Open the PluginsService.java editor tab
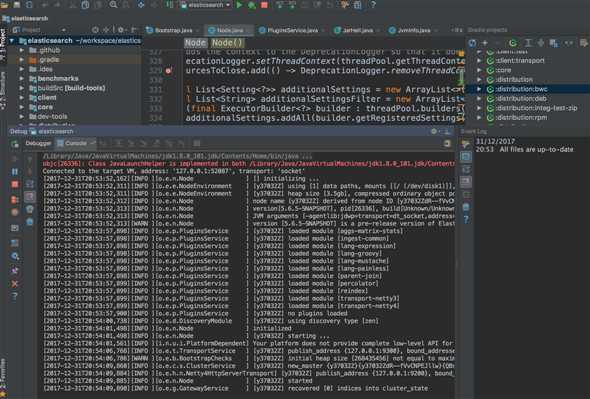590x399 pixels. coord(292,30)
